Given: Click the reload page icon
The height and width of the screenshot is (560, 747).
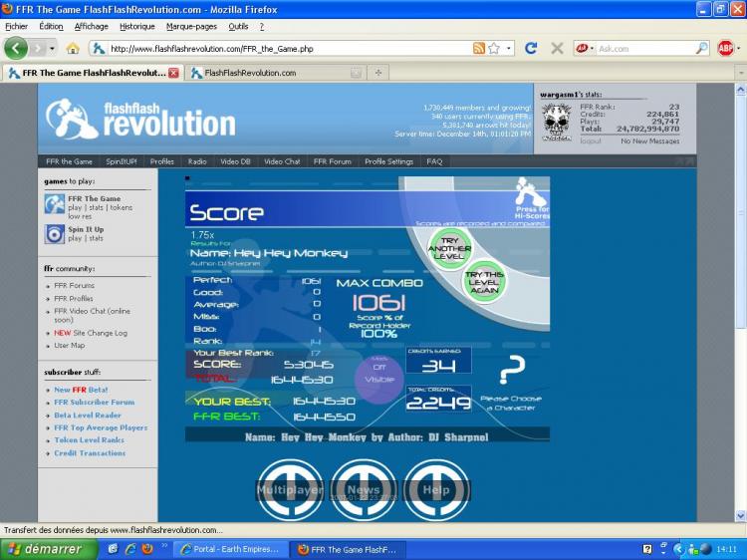Looking at the screenshot, I should (531, 48).
